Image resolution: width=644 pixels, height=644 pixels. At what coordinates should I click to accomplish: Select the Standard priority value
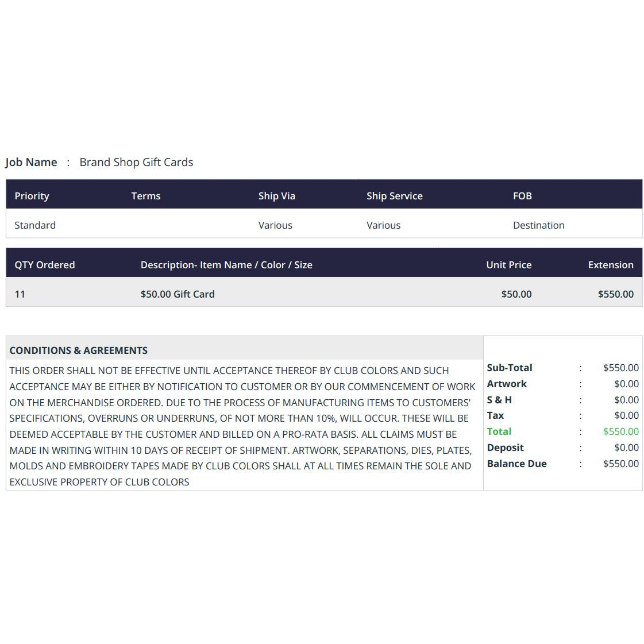[x=35, y=225]
